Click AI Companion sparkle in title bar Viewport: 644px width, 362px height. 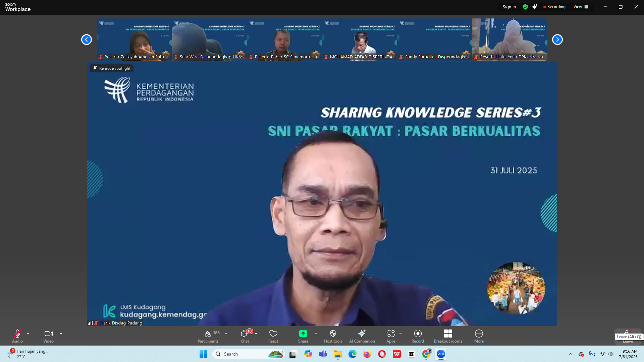click(535, 7)
